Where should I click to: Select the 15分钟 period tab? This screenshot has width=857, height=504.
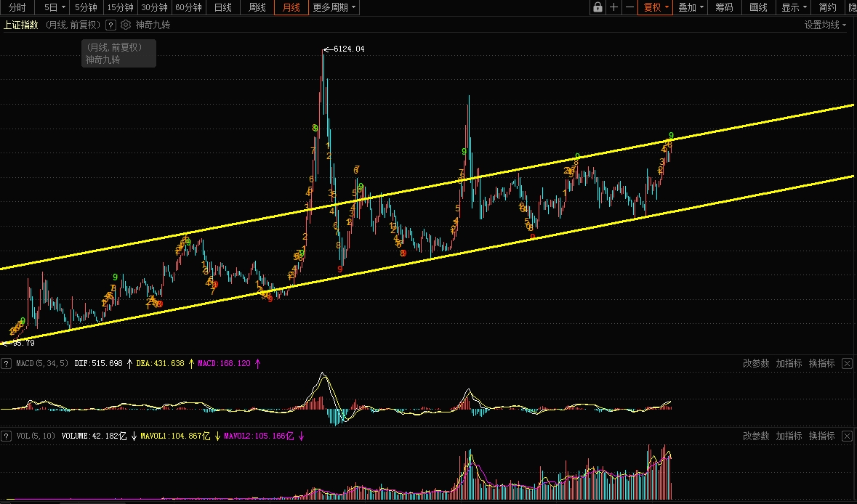(120, 7)
